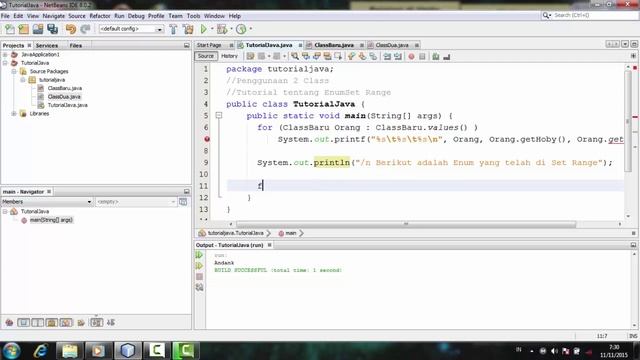Screen dimensions: 640x360
Task: Click the Uncomment editor toolbar icon
Action: [447, 56]
